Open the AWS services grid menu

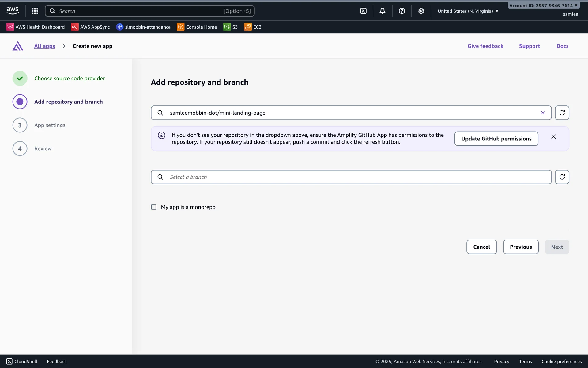(35, 11)
